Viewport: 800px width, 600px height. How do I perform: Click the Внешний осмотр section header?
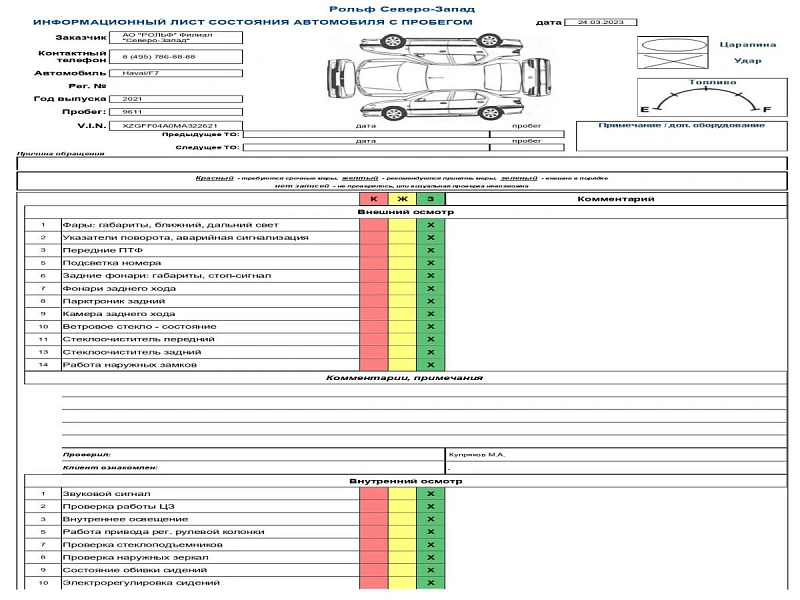point(405,212)
